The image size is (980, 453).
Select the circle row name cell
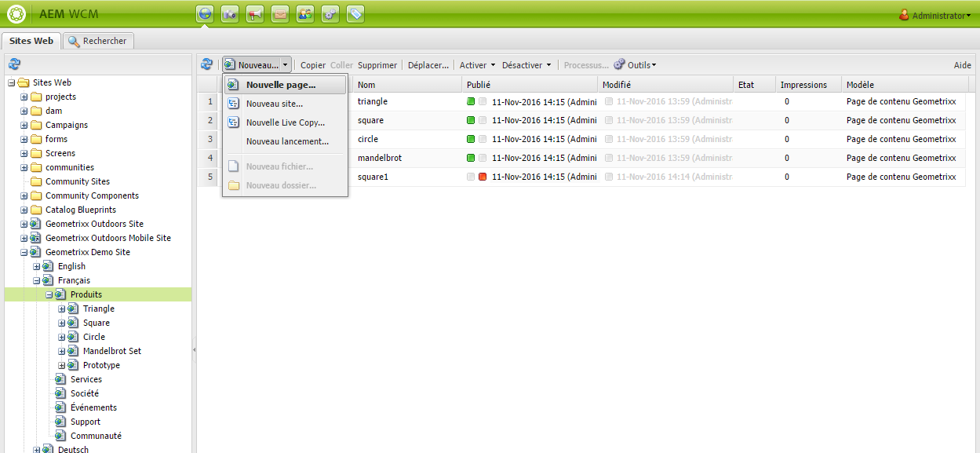(407, 139)
